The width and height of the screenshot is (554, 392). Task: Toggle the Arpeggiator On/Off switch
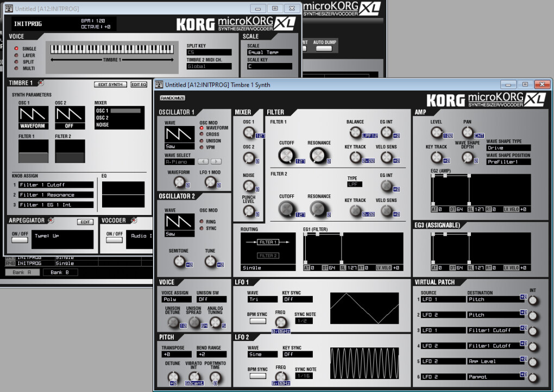(x=20, y=240)
